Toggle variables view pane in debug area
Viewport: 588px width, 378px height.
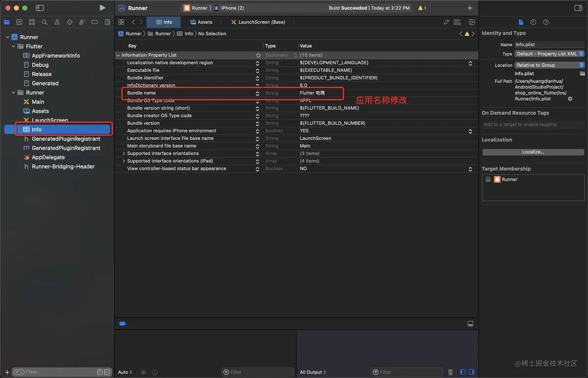click(463, 372)
